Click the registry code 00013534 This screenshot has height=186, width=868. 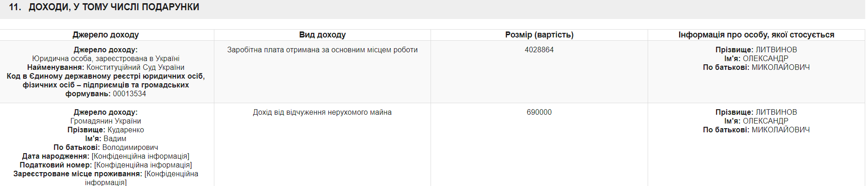tap(129, 94)
